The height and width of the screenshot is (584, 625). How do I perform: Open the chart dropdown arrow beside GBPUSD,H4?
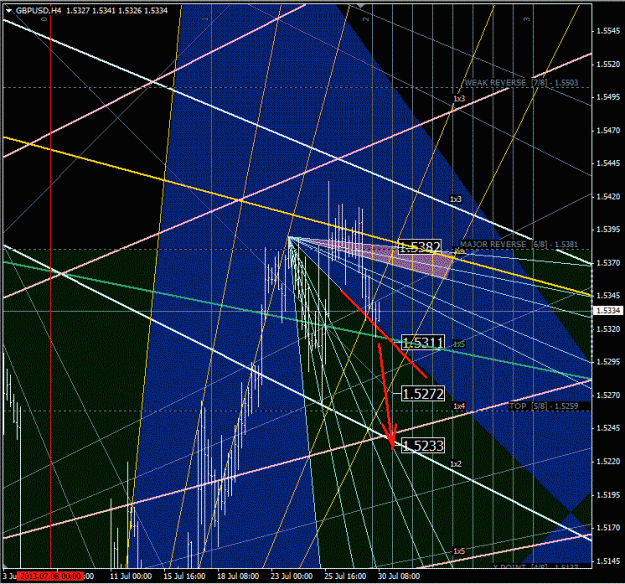tap(9, 11)
